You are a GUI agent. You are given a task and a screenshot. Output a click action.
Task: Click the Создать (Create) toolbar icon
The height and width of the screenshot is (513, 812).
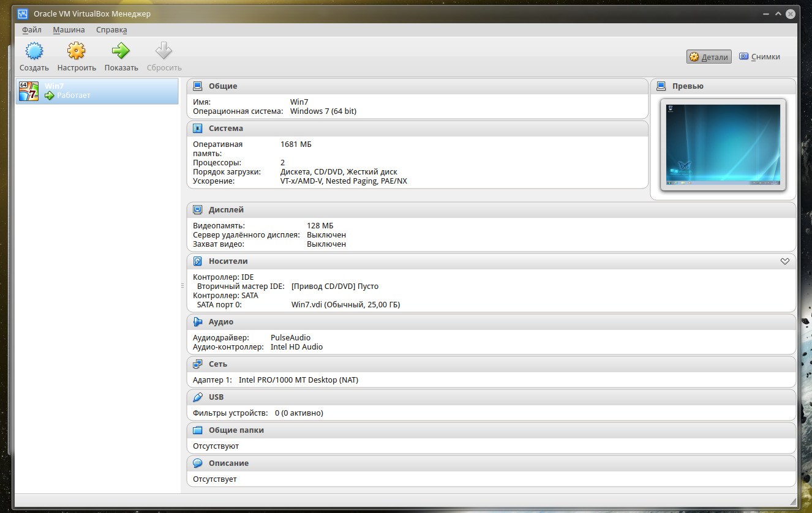[x=34, y=51]
